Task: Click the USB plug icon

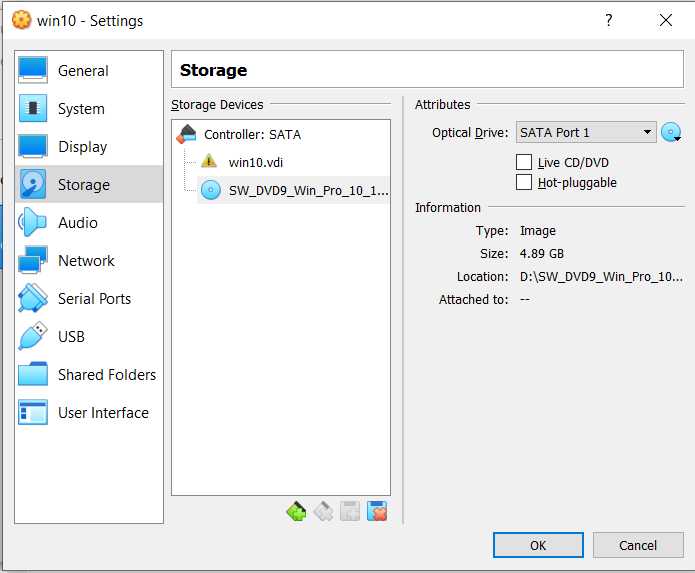Action: 33,336
